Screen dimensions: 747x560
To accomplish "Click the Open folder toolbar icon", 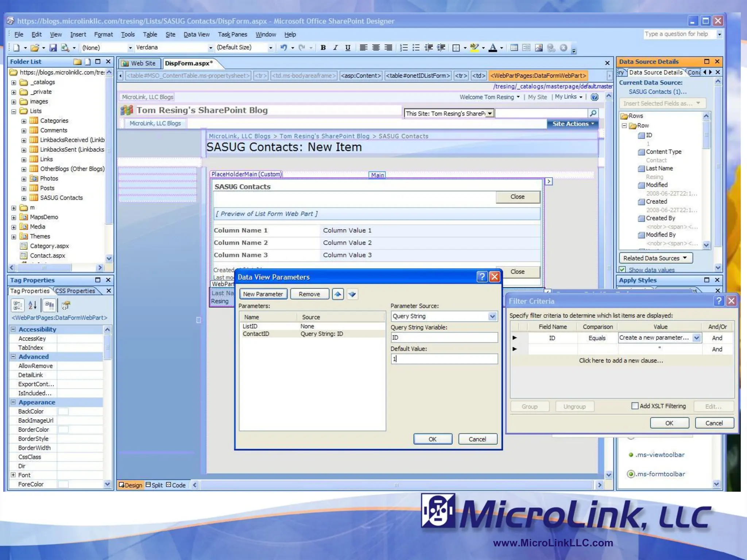I will click(35, 48).
